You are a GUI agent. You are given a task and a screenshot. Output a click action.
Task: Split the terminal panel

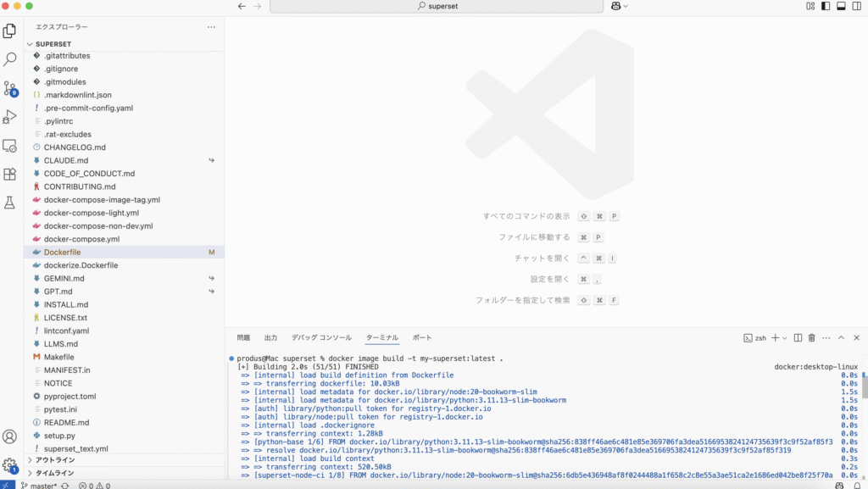pos(798,337)
